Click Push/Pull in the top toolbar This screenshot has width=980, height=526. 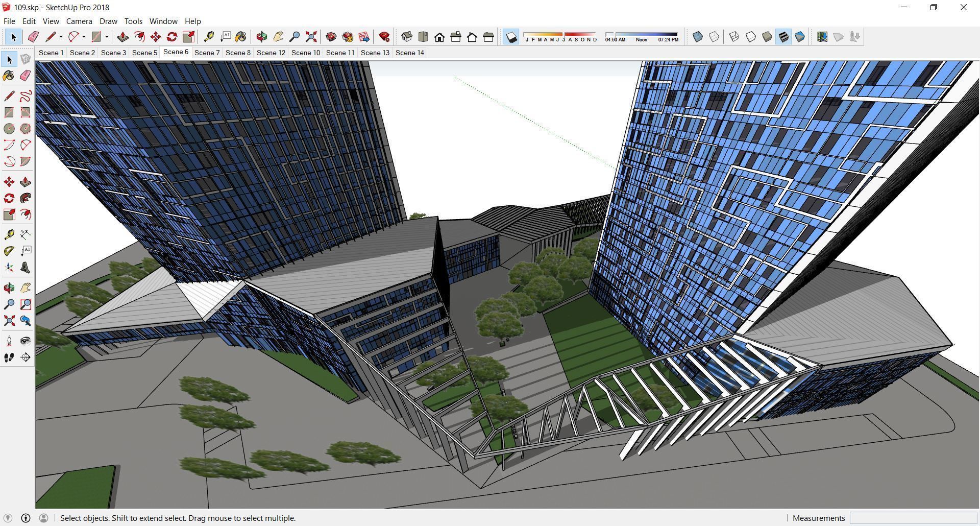[x=123, y=37]
